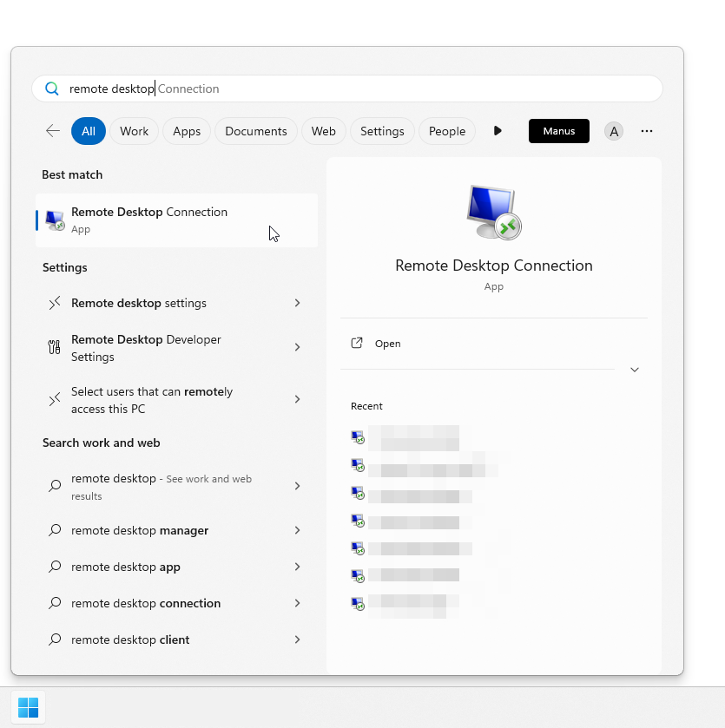Image resolution: width=725 pixels, height=728 pixels.
Task: Expand the actions list with down chevron
Action: (x=634, y=370)
